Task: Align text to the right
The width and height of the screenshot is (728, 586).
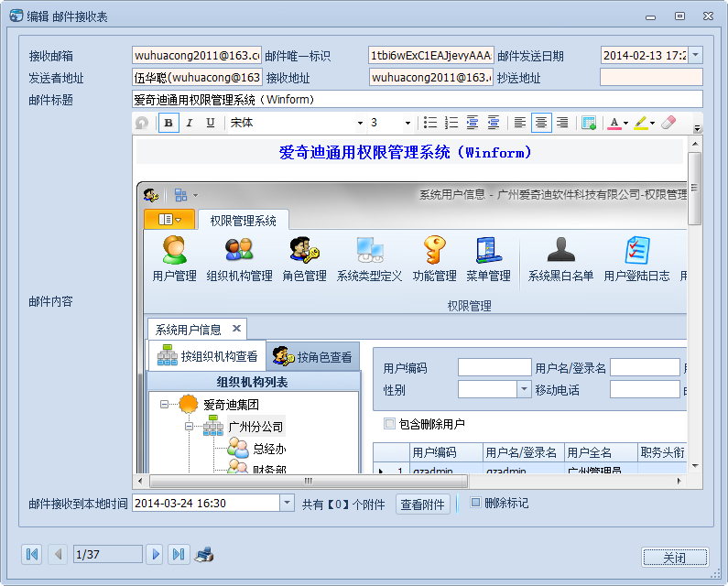Action: pos(562,123)
